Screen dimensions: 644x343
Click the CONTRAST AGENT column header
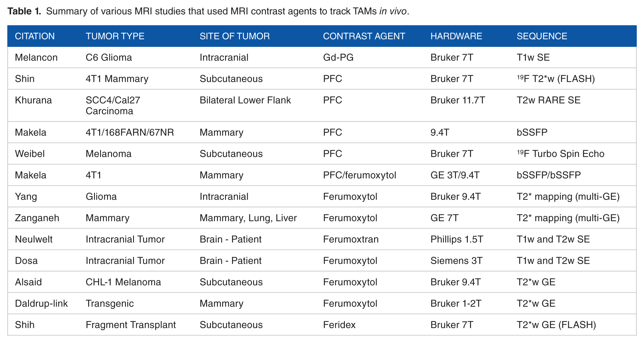pos(364,36)
